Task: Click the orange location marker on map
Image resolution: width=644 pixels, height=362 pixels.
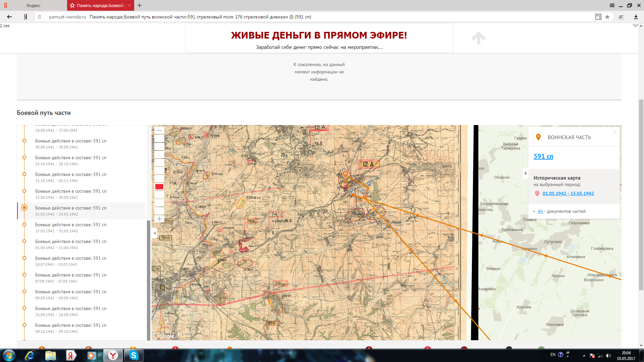Action: point(345,173)
